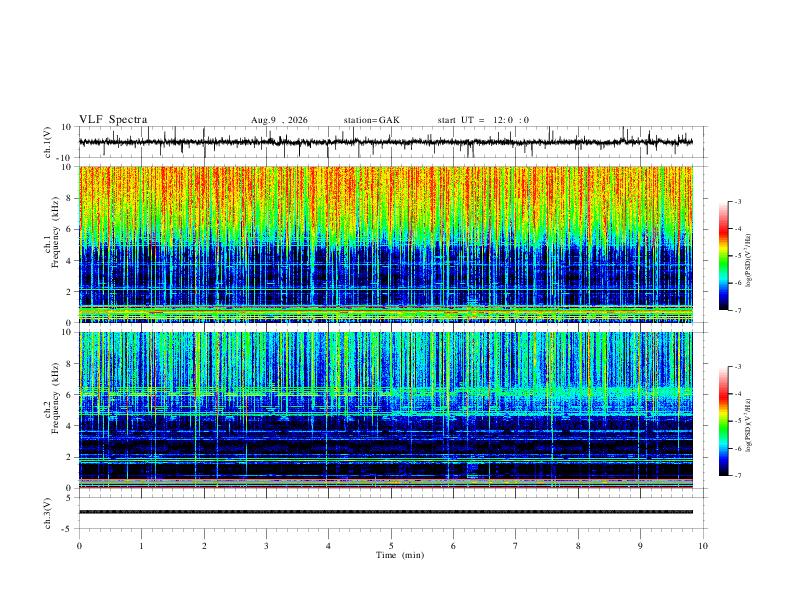Screen dimensions: 792x612
Task: Click the Time (min) axis title
Action: tap(400, 555)
